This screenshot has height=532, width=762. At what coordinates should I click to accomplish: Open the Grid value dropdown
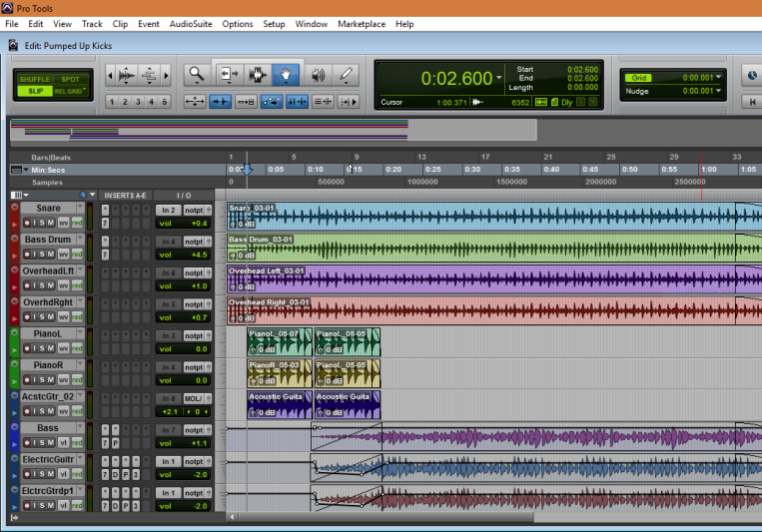pos(718,77)
